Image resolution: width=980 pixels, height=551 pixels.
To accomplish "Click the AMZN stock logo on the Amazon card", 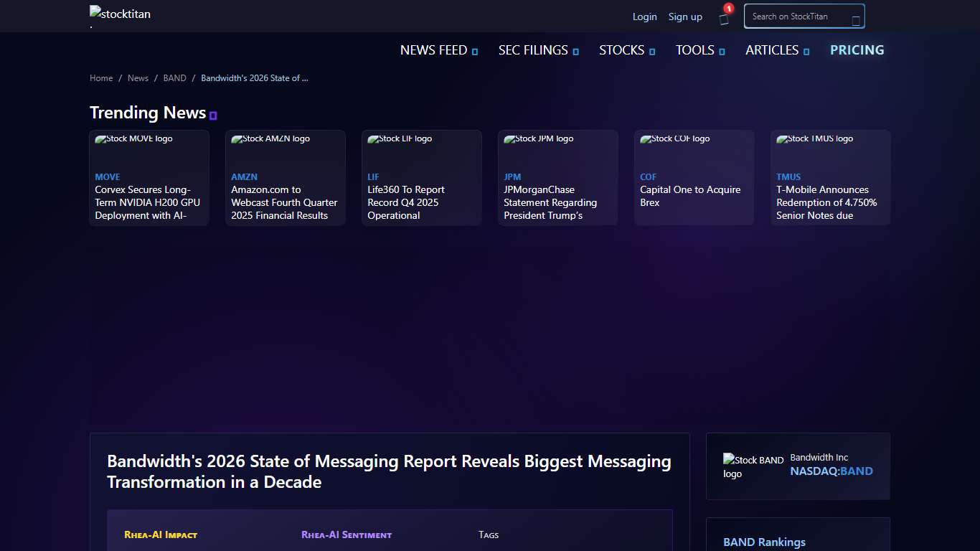I will [x=270, y=138].
